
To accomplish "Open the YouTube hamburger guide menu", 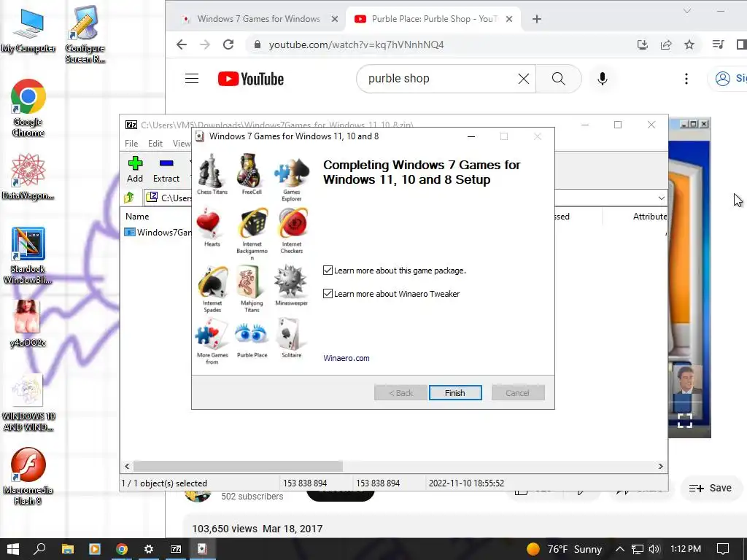I will pos(192,79).
